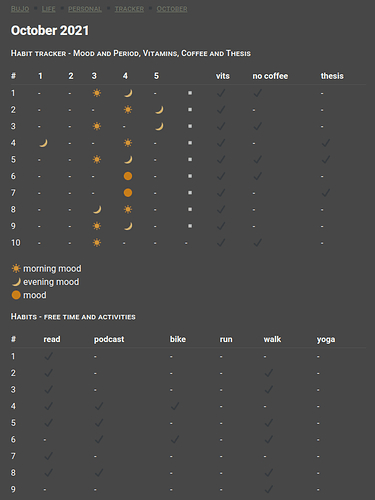Click the moon icon in row 1

[128, 93]
